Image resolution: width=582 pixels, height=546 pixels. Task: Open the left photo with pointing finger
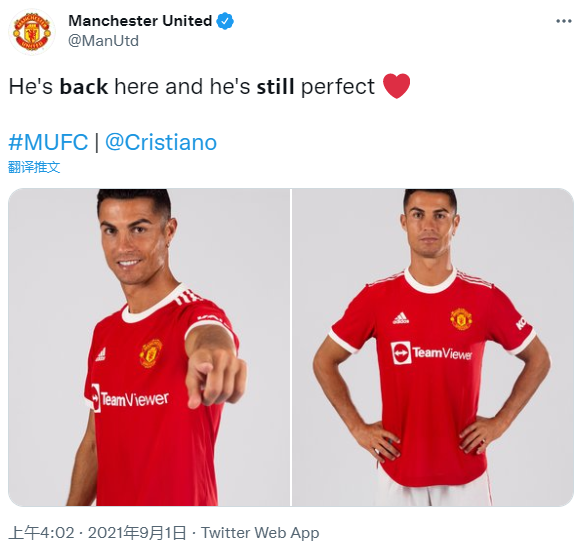coord(149,347)
